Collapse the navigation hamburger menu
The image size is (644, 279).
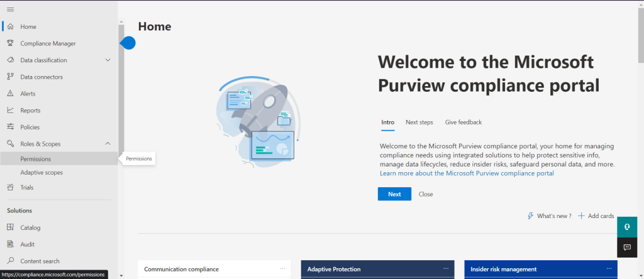tap(10, 9)
